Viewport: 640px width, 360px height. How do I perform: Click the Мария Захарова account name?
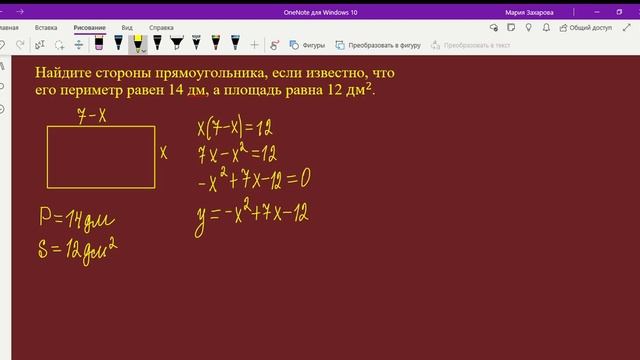pyautogui.click(x=529, y=12)
